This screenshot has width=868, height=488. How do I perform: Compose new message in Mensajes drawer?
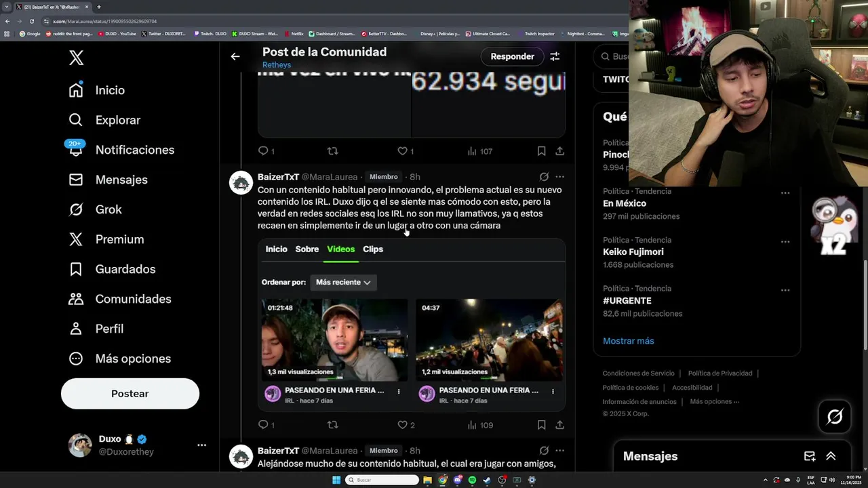click(810, 456)
